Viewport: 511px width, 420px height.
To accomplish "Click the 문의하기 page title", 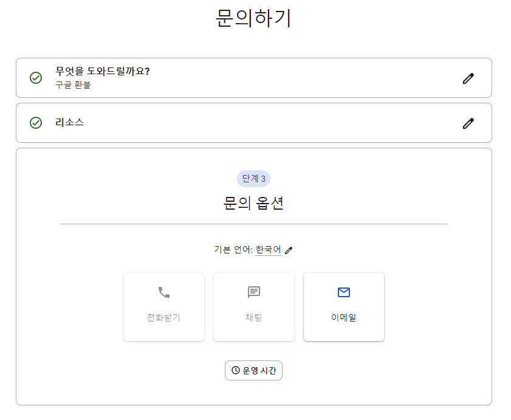I will [253, 19].
